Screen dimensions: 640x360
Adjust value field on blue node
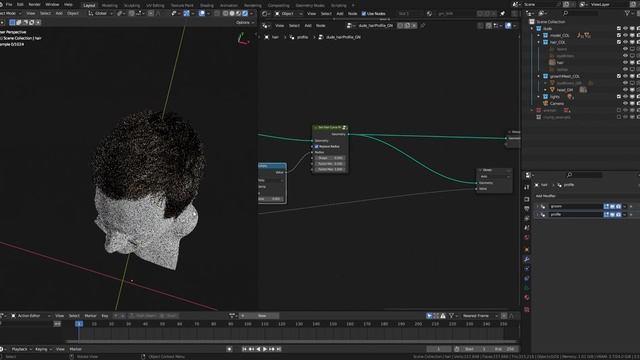(x=271, y=199)
